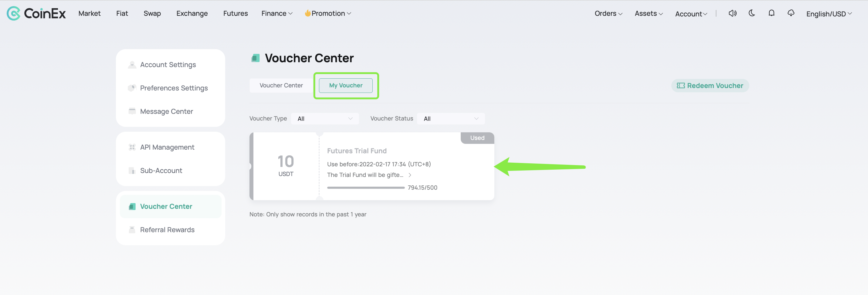Open the Fiat page
The width and height of the screenshot is (868, 295).
click(x=122, y=13)
